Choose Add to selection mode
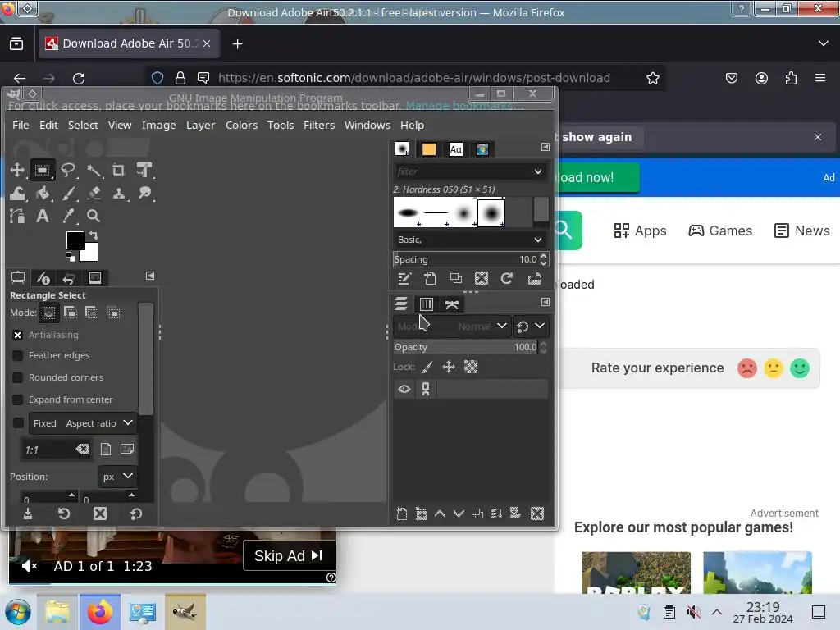The width and height of the screenshot is (840, 630). pos(71,313)
